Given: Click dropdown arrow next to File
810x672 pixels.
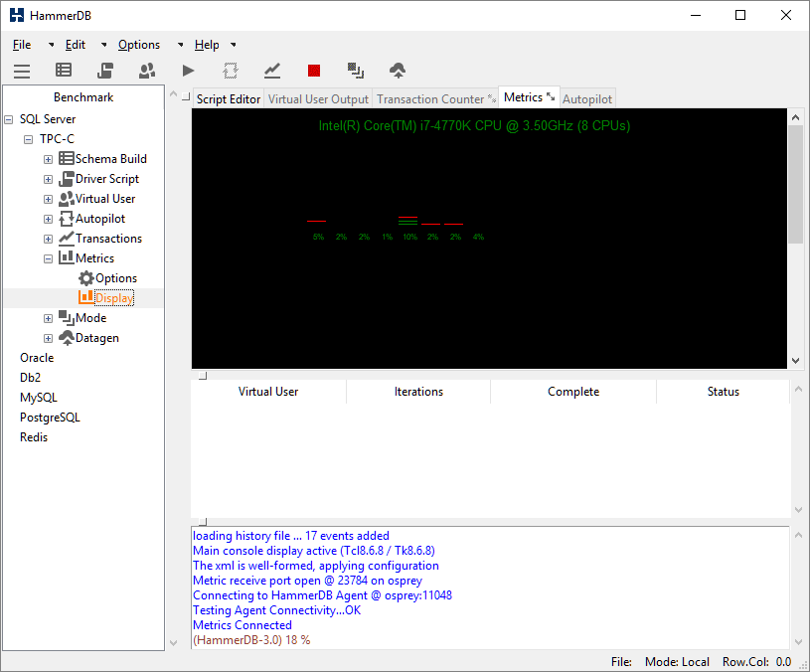Looking at the screenshot, I should pyautogui.click(x=51, y=45).
